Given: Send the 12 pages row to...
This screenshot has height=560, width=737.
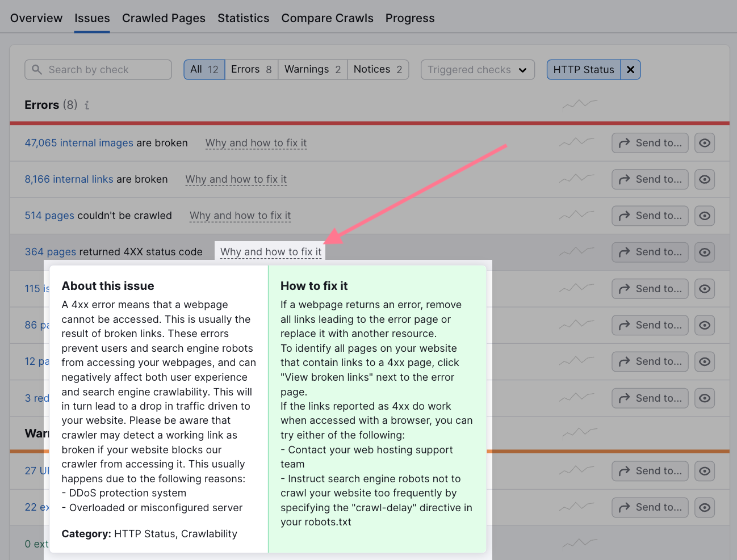Looking at the screenshot, I should pos(650,361).
